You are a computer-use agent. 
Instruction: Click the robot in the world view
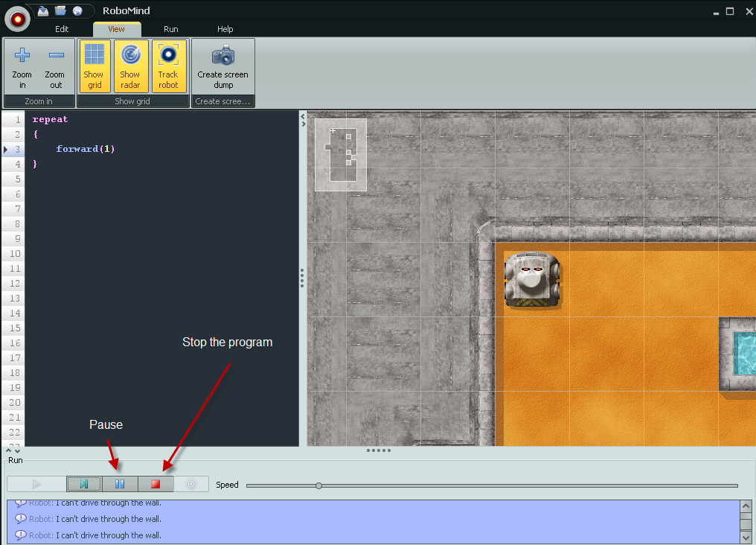pos(532,280)
